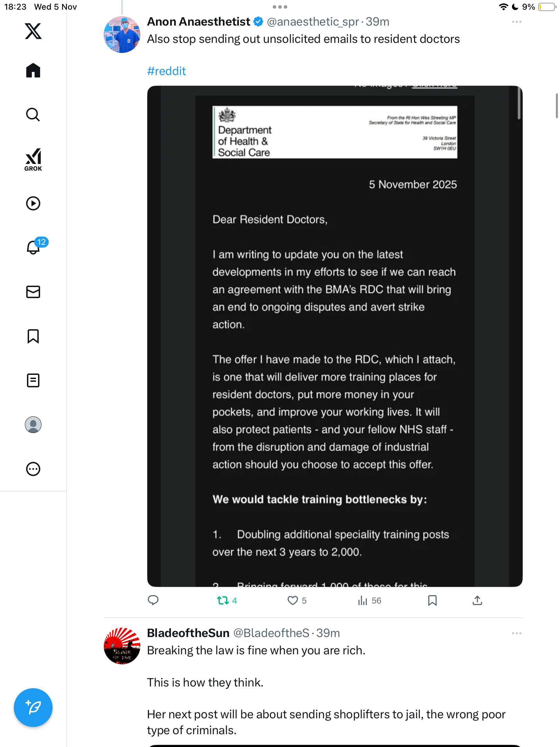Launch Grok from the sidebar
560x747 pixels.
pyautogui.click(x=33, y=159)
